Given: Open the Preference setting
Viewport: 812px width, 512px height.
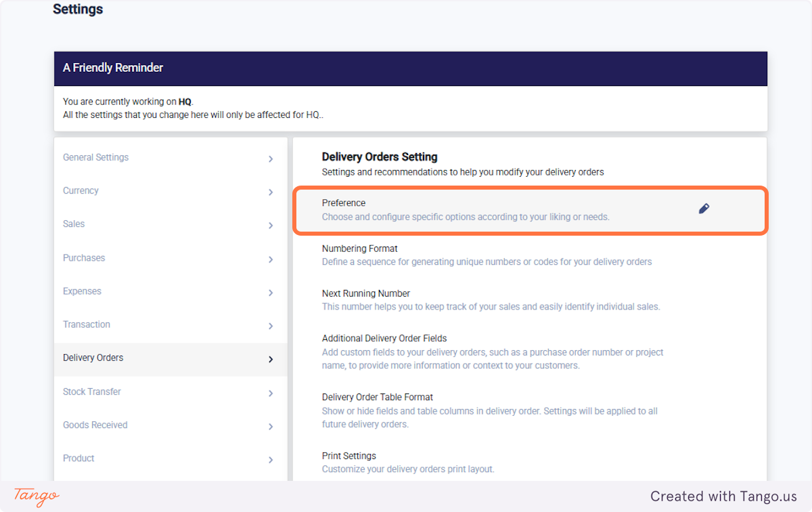Looking at the screenshot, I should 530,211.
